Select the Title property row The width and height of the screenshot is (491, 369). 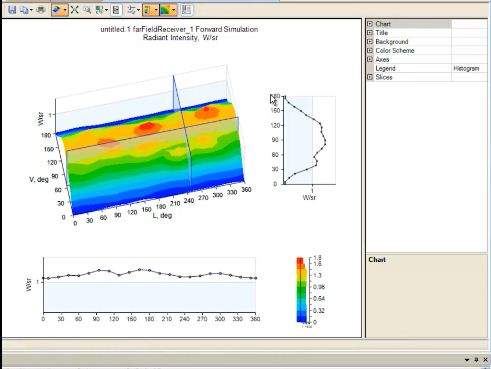tap(426, 33)
